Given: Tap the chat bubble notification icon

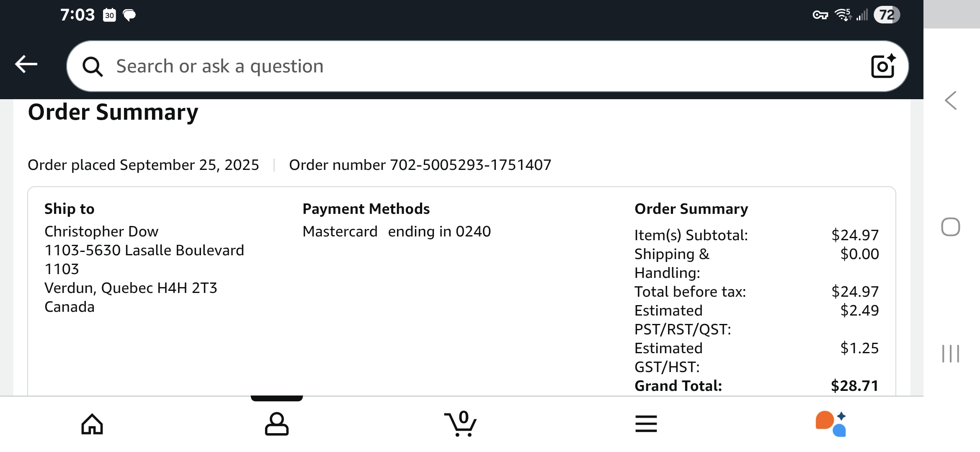Looking at the screenshot, I should [x=129, y=15].
